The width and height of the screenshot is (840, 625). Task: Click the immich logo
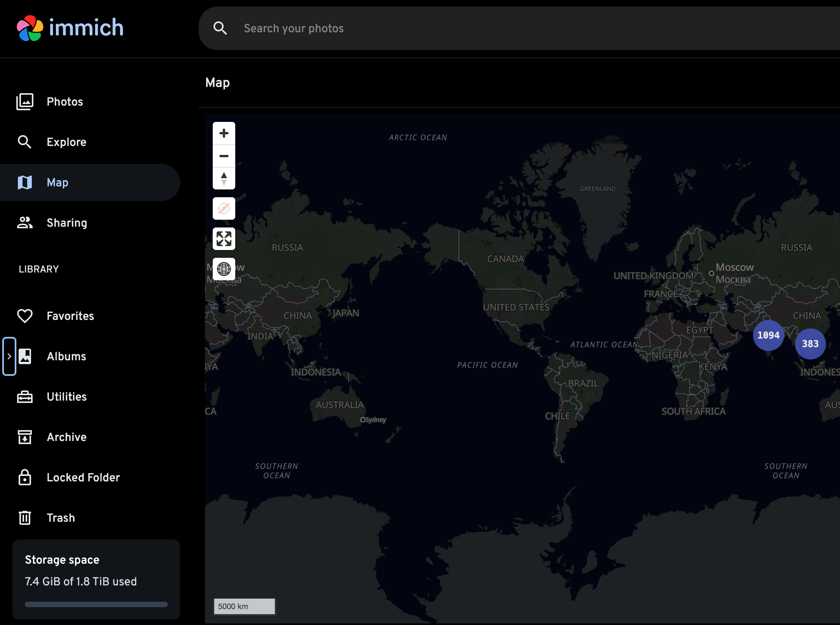coord(70,28)
